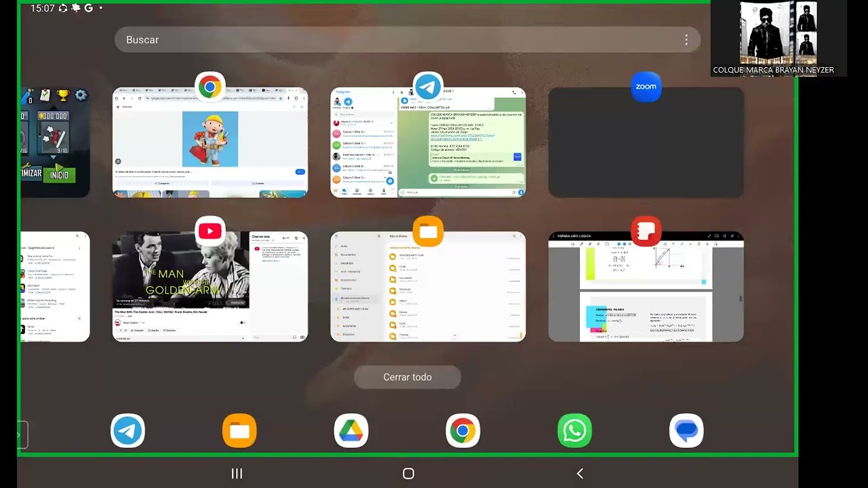Tap the recents navigation button
This screenshot has height=488, width=868.
pyautogui.click(x=237, y=474)
